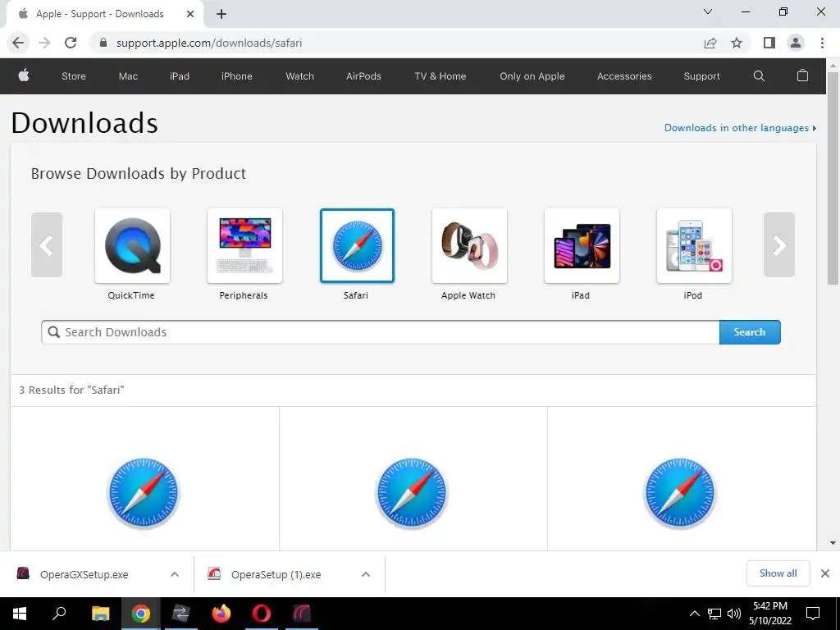Open Chrome side panel icon
The width and height of the screenshot is (840, 630).
pyautogui.click(x=769, y=43)
